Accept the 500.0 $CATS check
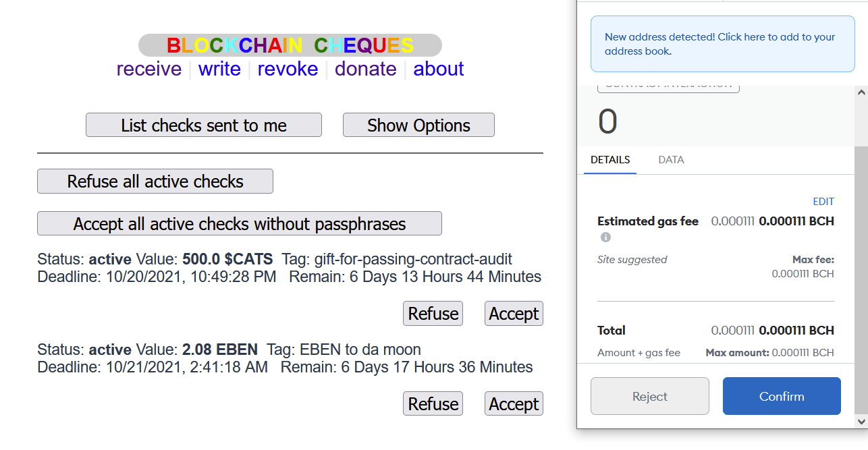The height and width of the screenshot is (450, 868). (x=514, y=314)
